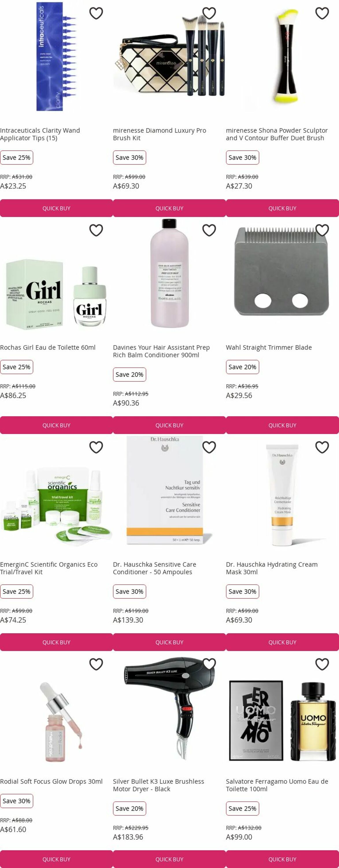The image size is (339, 868).
Task: Toggle favorite on Salvatore Ferragamo Uomo
Action: pyautogui.click(x=322, y=664)
